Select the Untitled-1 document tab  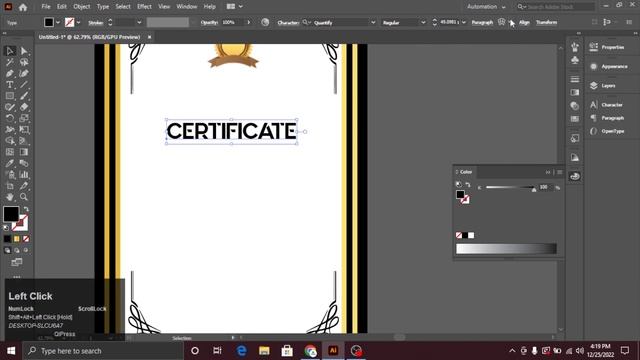(x=89, y=37)
